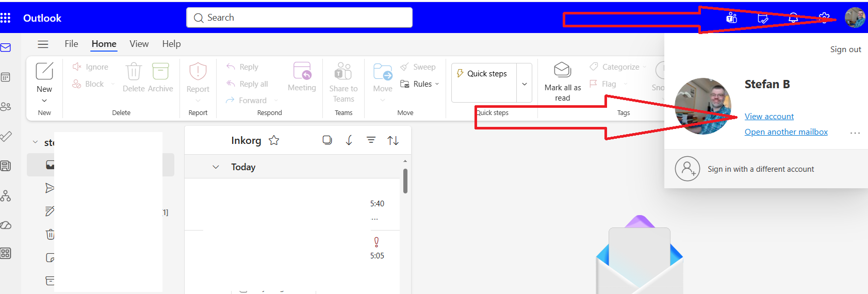Click the jump-to down arrow icon
The height and width of the screenshot is (294, 868).
coord(349,140)
